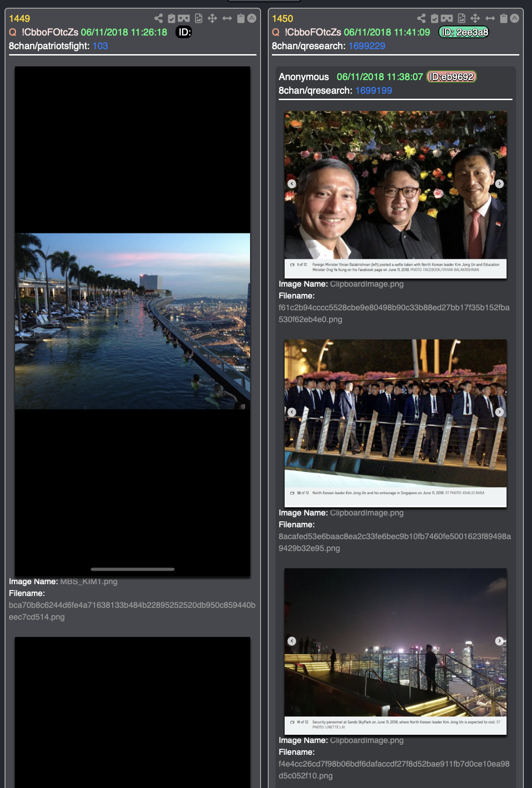Click the four-way move arrows on post 1450
The image size is (532, 788).
point(475,18)
